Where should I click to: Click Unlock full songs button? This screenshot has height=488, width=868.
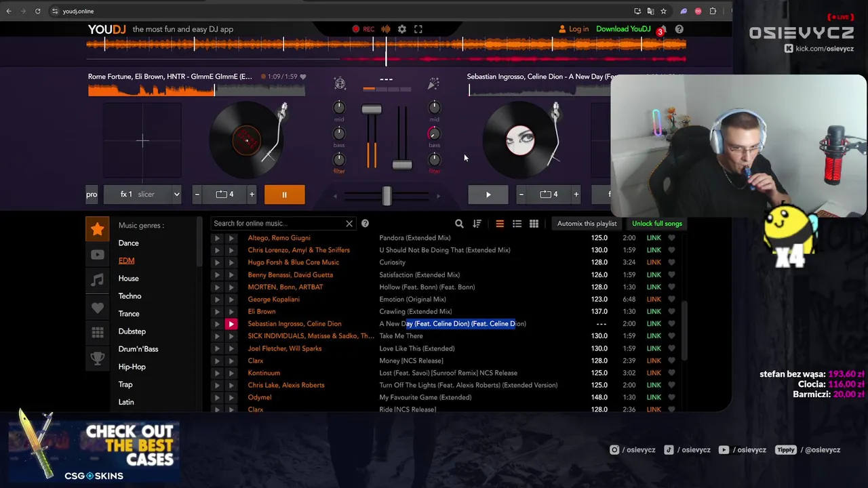pos(657,224)
